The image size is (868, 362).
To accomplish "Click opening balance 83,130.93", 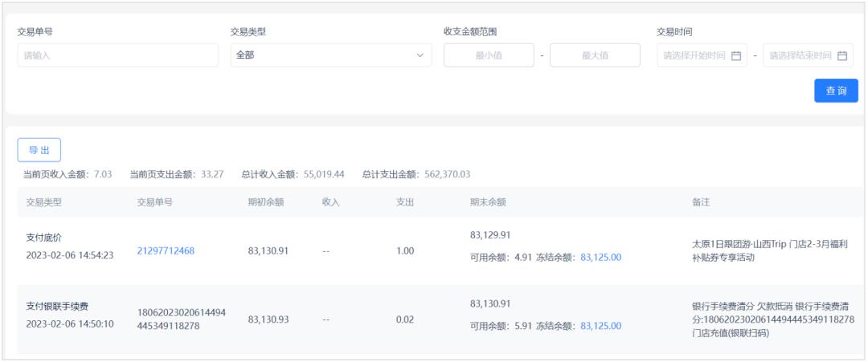I will pyautogui.click(x=268, y=319).
